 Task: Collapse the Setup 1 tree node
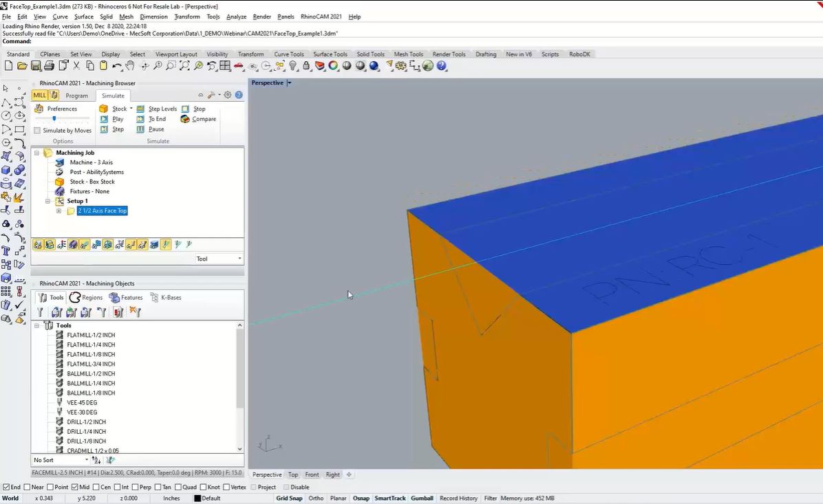47,201
